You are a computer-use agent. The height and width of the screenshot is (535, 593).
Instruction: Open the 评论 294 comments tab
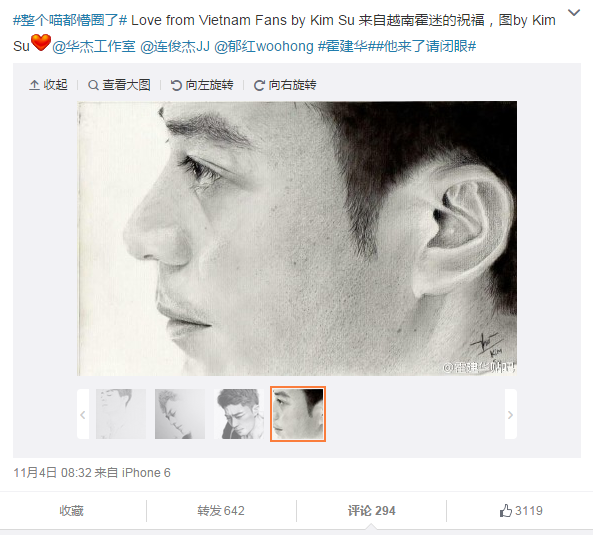(371, 510)
